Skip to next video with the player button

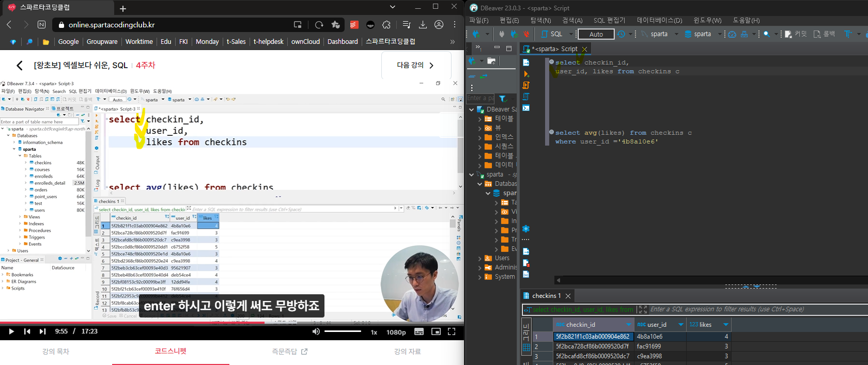coord(43,331)
